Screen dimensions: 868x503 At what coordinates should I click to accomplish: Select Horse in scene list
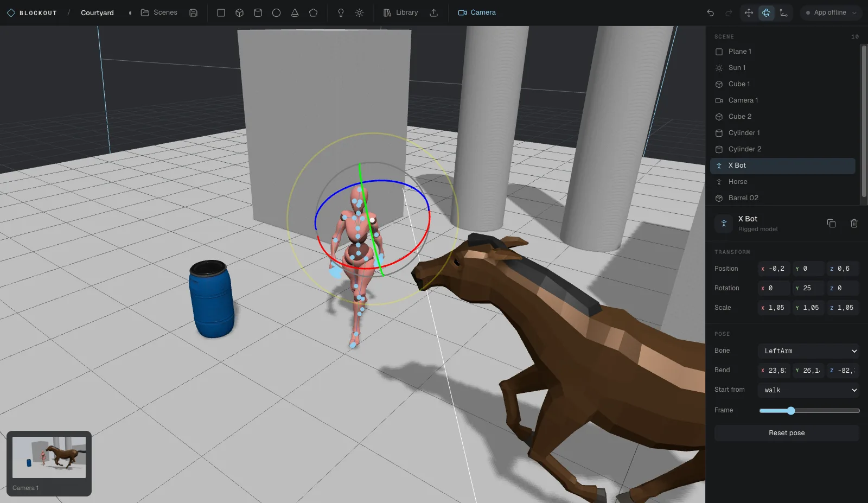click(x=782, y=182)
